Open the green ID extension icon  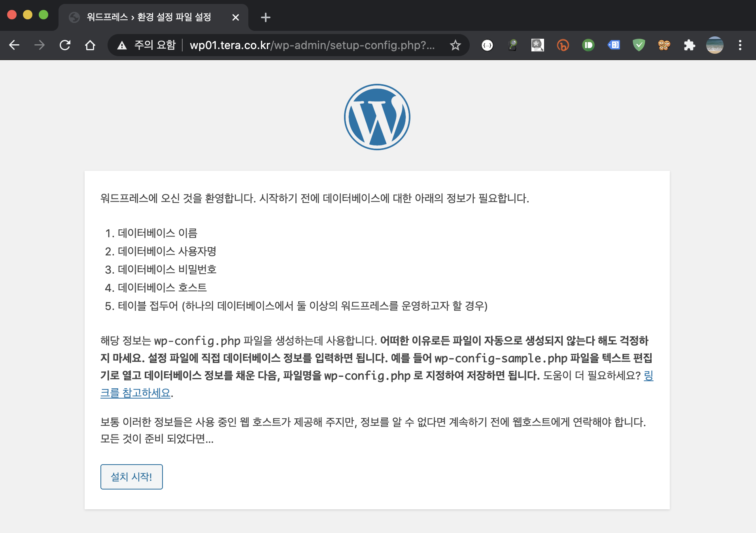tap(588, 45)
